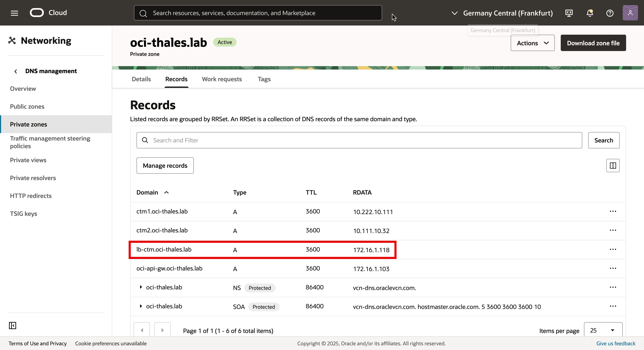Open the table column settings icon
644x350 pixels.
click(613, 165)
